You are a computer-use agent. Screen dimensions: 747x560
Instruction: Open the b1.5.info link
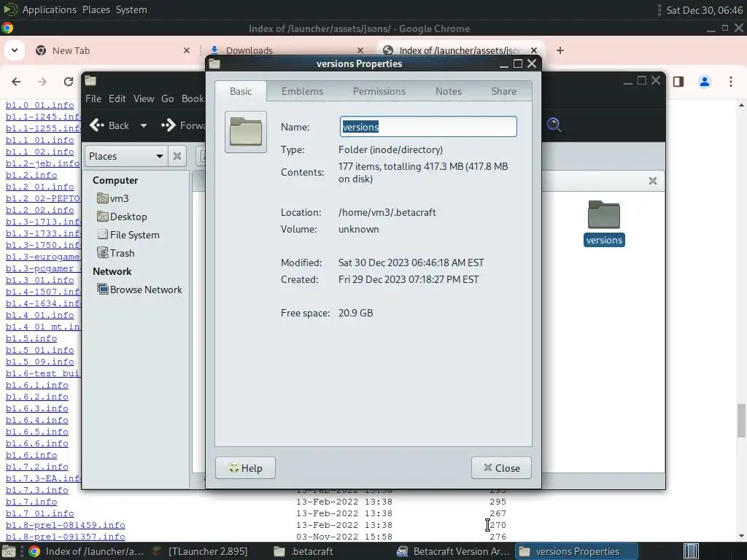coord(31,338)
